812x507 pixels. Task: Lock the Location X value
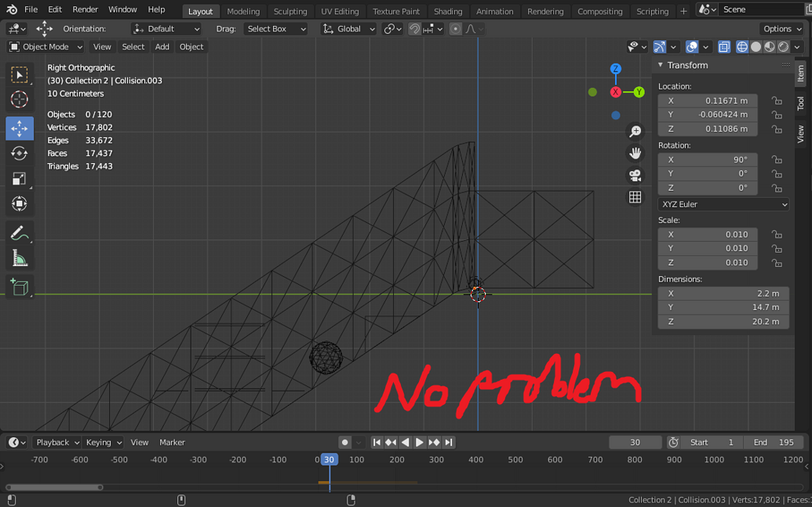[776, 100]
